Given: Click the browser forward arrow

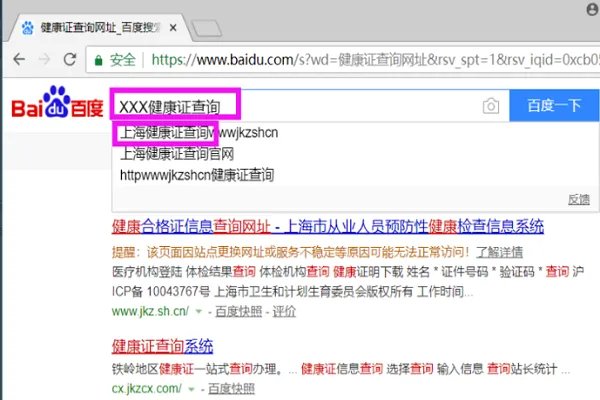Looking at the screenshot, I should click(44, 59).
